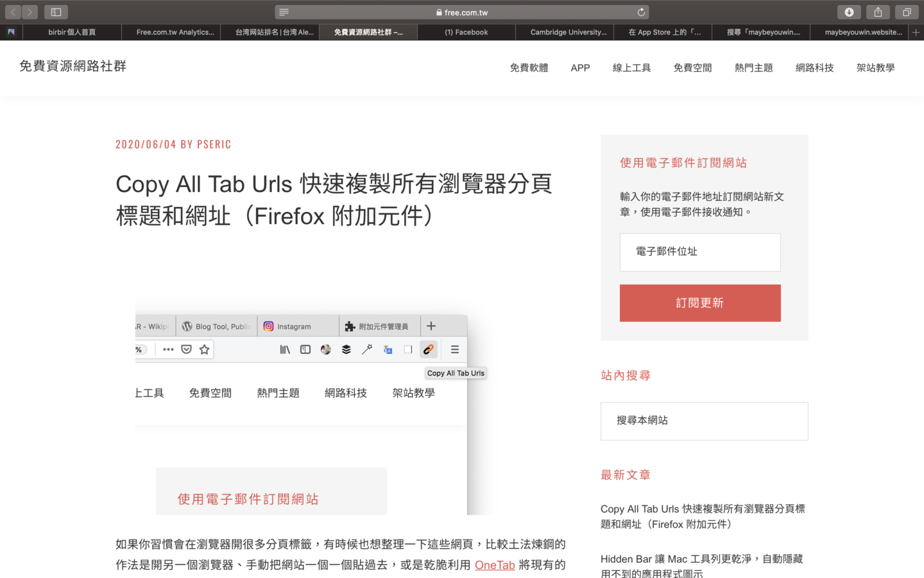Open recent post Copy All Tab Urls
Screen dimensions: 924x578
tap(703, 516)
